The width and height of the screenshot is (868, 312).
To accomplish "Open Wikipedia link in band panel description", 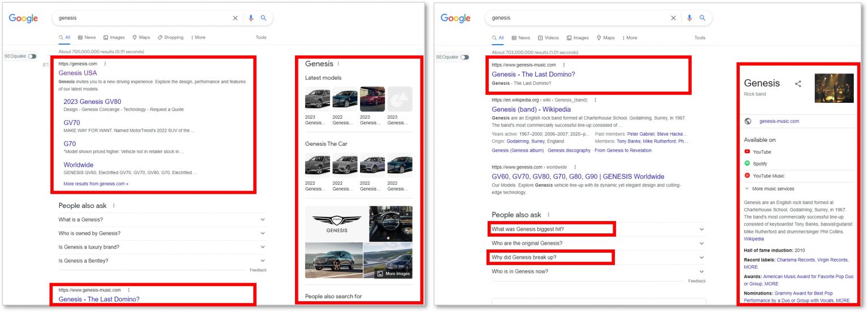I will [755, 239].
